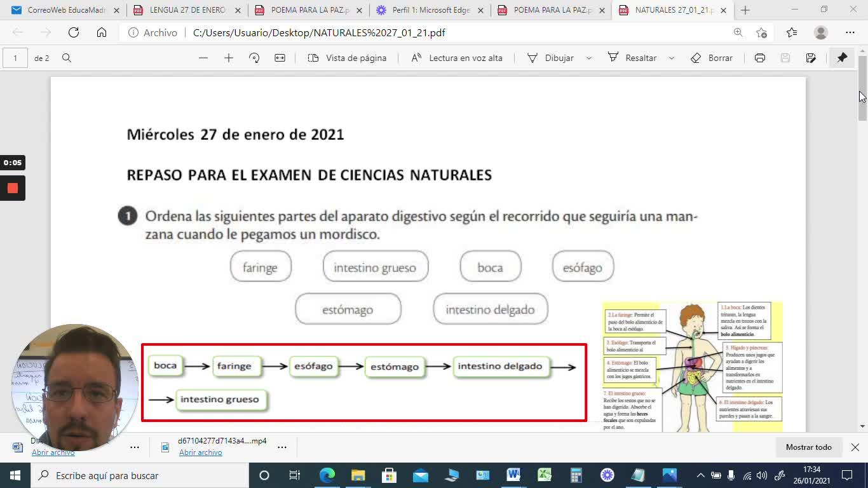
Task: Open the favorites list
Action: [x=792, y=32]
